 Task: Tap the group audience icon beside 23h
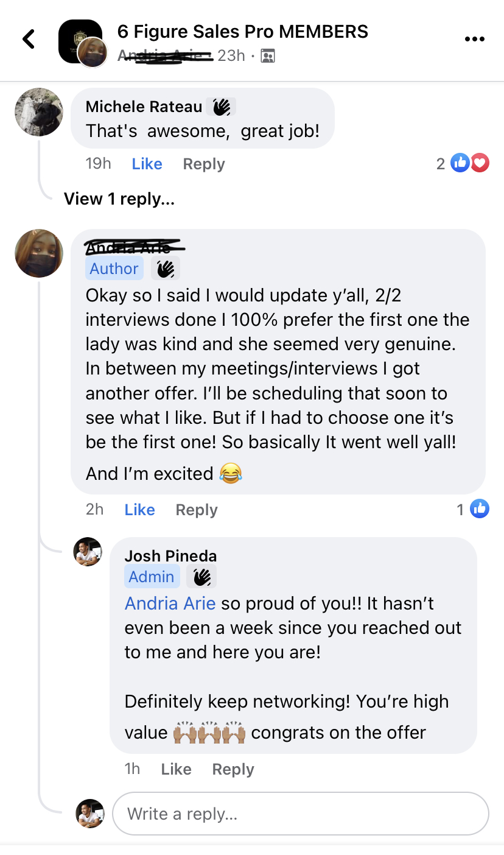tap(267, 56)
